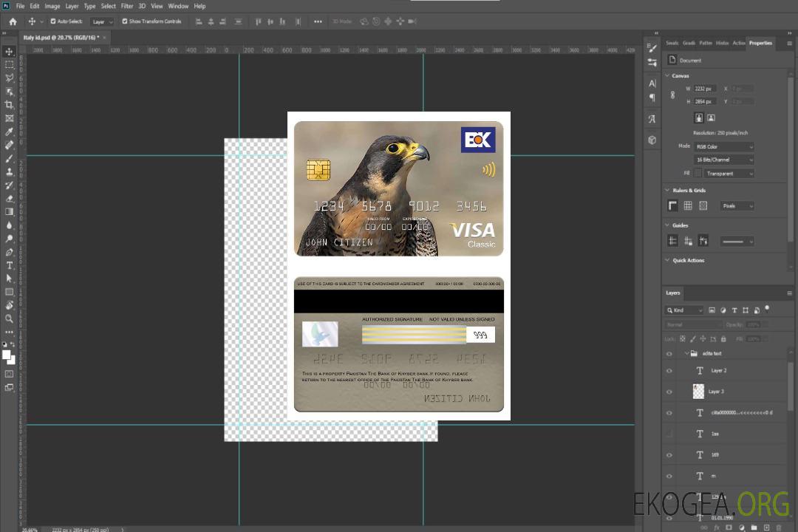Set canvas to landscape orientation
798x532 pixels.
click(711, 118)
